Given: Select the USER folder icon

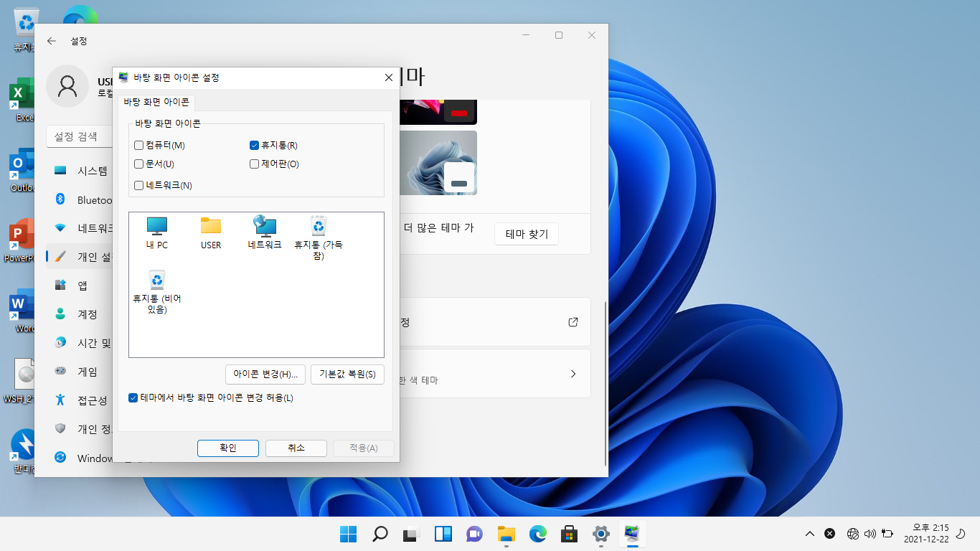Looking at the screenshot, I should [x=211, y=232].
